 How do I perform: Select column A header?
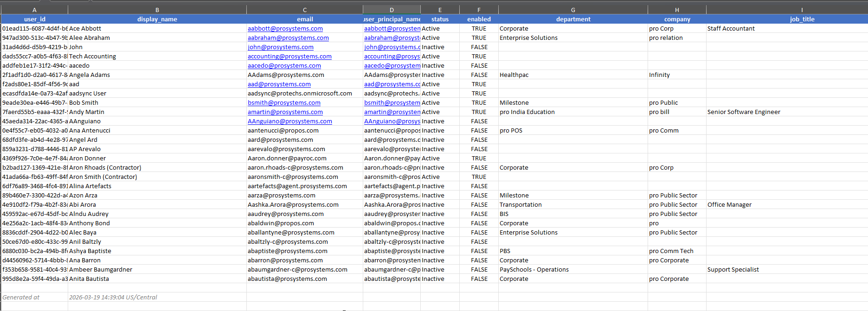(34, 10)
